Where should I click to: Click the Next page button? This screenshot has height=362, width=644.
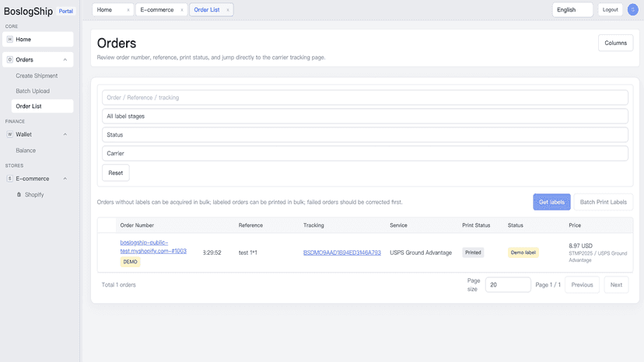[616, 285]
